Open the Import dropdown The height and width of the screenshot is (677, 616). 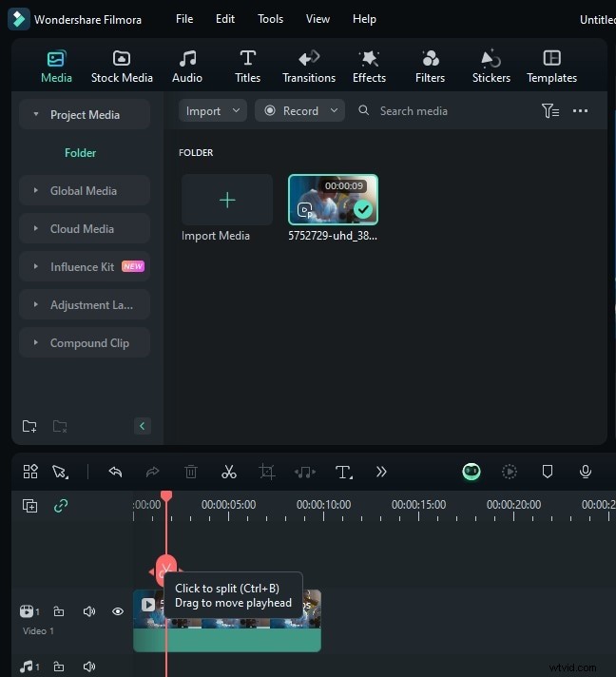tap(212, 110)
